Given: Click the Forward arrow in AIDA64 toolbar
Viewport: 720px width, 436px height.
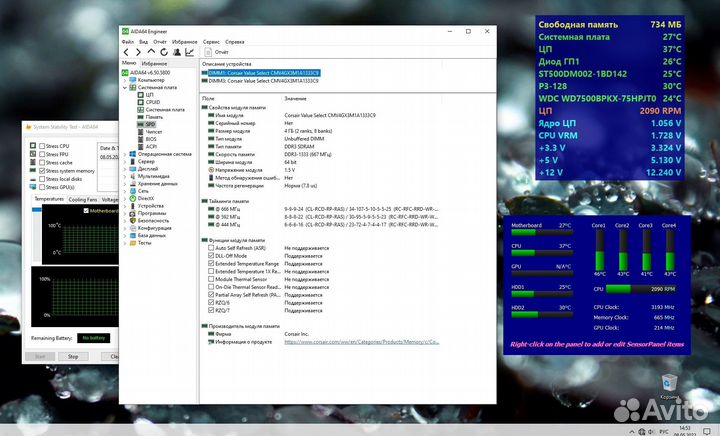Looking at the screenshot, I should click(x=138, y=52).
